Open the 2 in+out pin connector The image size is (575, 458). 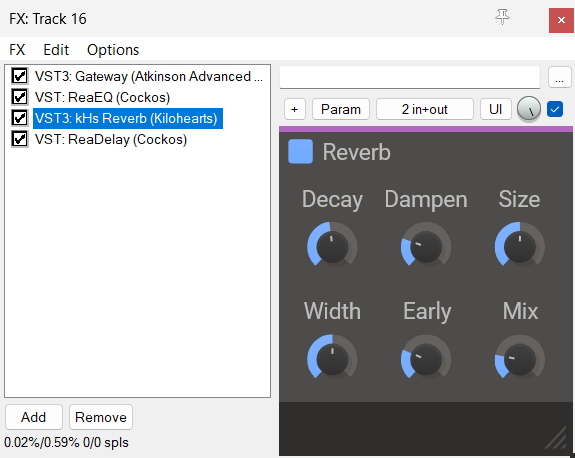(x=425, y=109)
